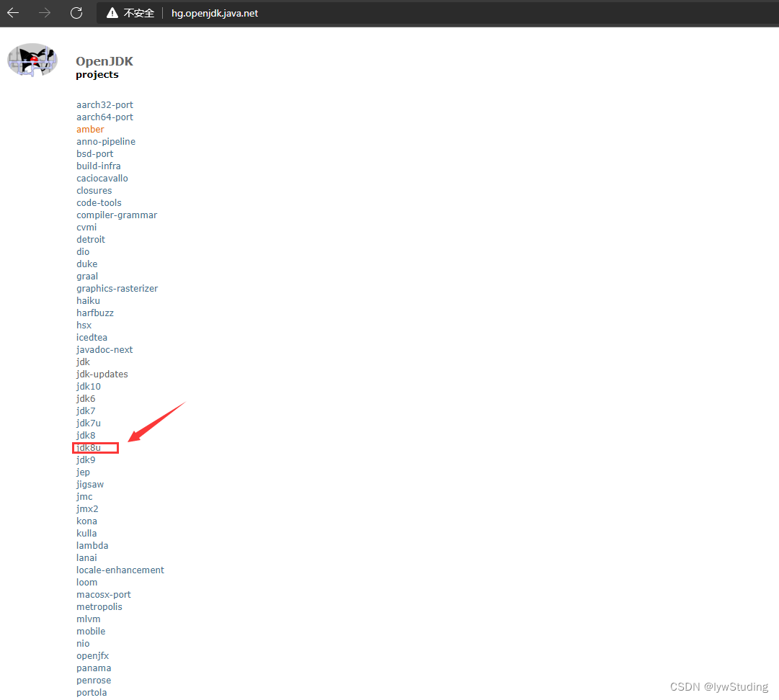Open the mobile project
This screenshot has height=700, width=779.
pyautogui.click(x=91, y=632)
